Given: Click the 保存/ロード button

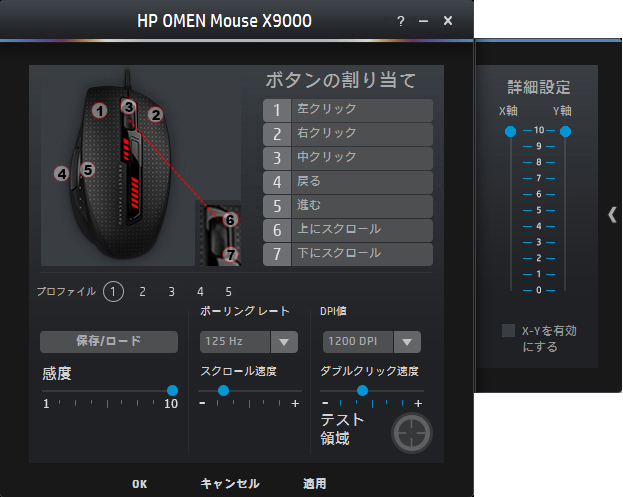Looking at the screenshot, I should [x=109, y=342].
